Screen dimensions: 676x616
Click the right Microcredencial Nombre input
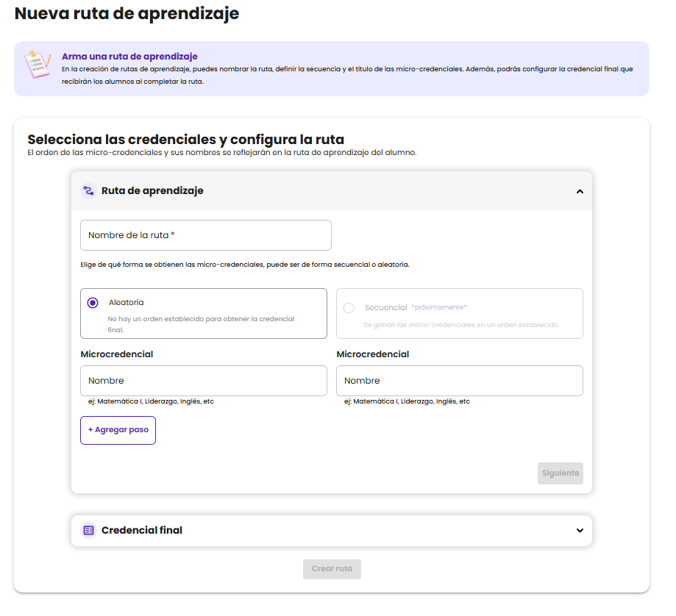pos(460,381)
